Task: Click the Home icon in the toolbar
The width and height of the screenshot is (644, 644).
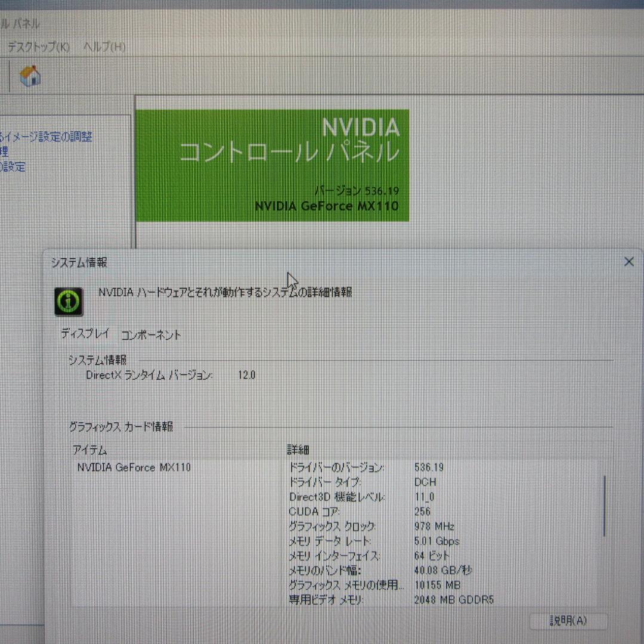Action: [29, 76]
